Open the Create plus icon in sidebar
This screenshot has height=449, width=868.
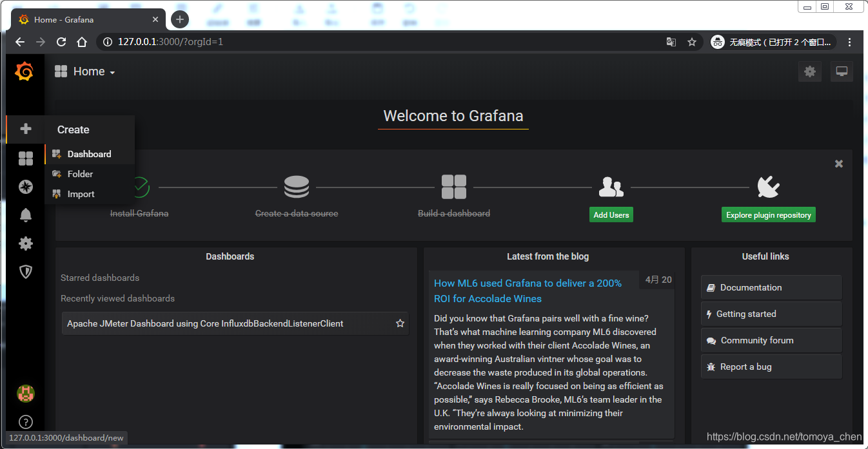26,129
